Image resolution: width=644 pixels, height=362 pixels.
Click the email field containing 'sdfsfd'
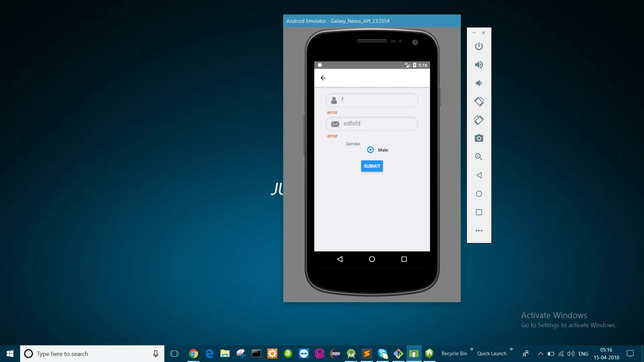point(372,124)
